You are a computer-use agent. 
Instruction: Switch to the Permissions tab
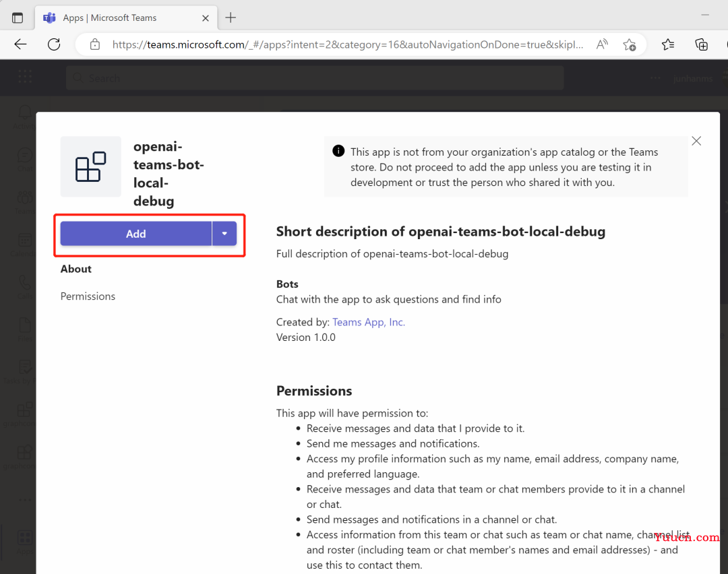tap(88, 296)
